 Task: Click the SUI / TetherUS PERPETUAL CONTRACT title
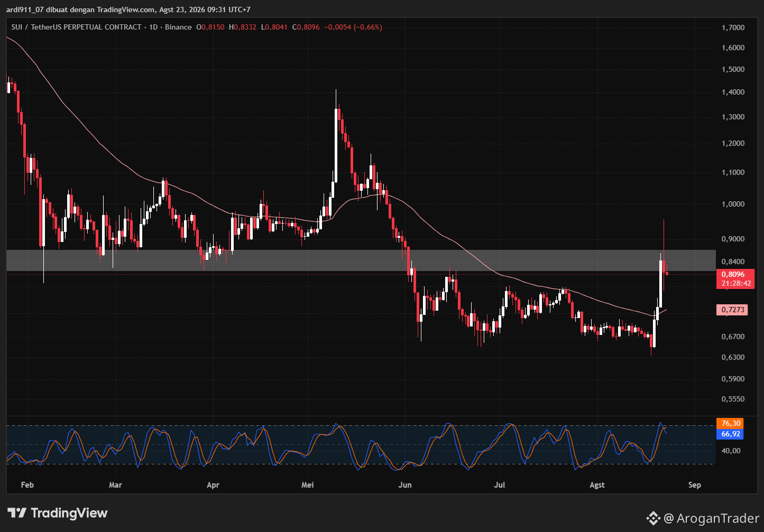coord(76,27)
